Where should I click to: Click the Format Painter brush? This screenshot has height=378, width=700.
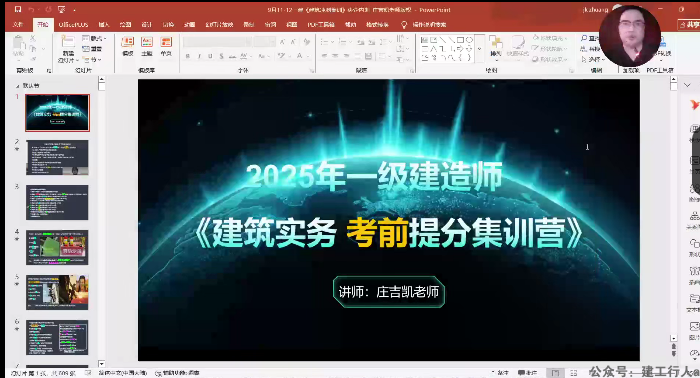pos(33,58)
